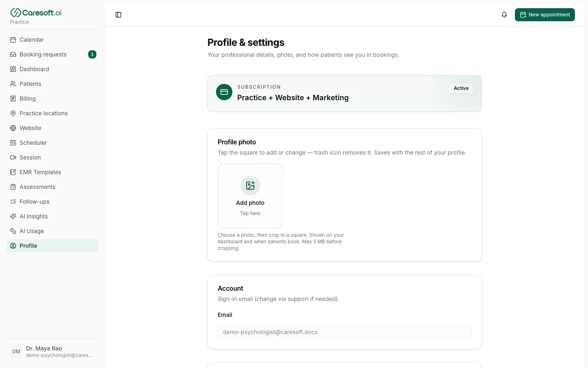Open the Scheduler page
Image resolution: width=588 pixels, height=368 pixels.
52,143
